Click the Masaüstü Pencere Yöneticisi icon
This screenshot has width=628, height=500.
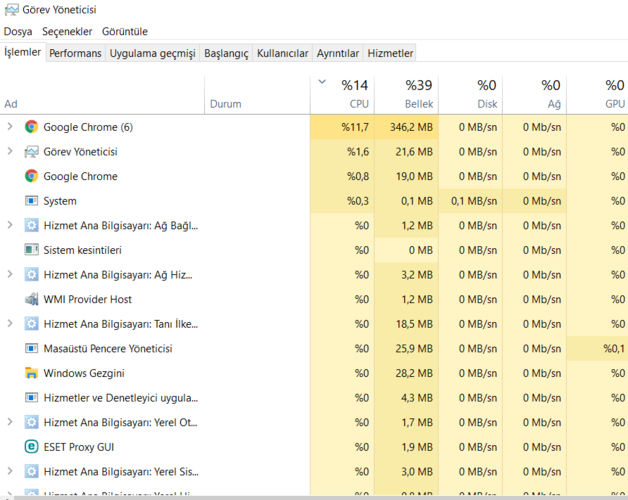(32, 349)
